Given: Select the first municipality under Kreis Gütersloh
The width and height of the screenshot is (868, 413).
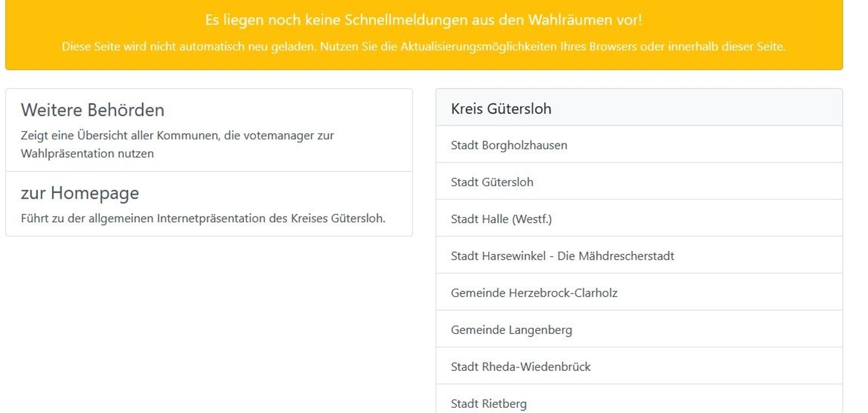Looking at the screenshot, I should (x=509, y=145).
